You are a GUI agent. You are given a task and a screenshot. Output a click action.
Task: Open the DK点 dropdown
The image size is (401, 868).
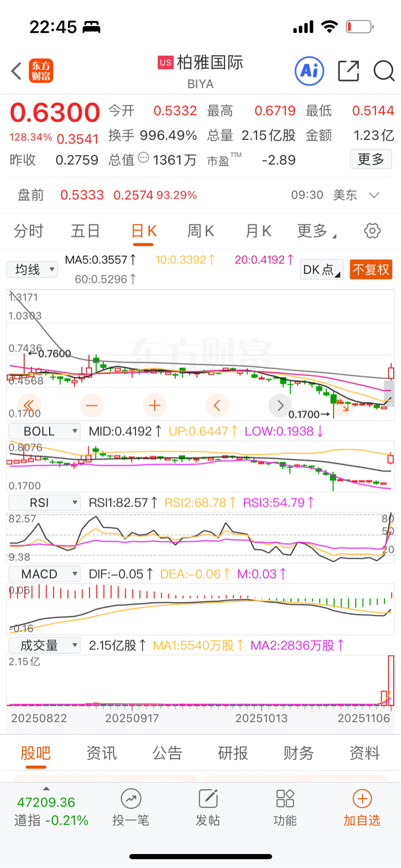(322, 269)
